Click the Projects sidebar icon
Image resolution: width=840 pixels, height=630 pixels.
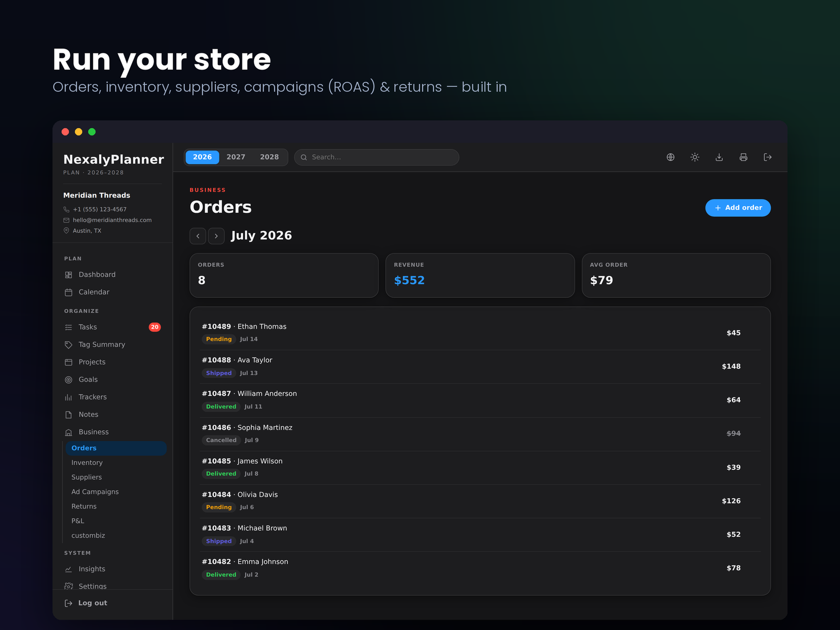[68, 362]
